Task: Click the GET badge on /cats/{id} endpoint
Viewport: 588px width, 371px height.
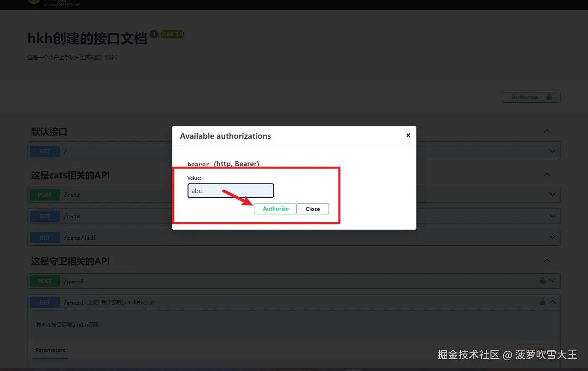Action: click(x=44, y=237)
